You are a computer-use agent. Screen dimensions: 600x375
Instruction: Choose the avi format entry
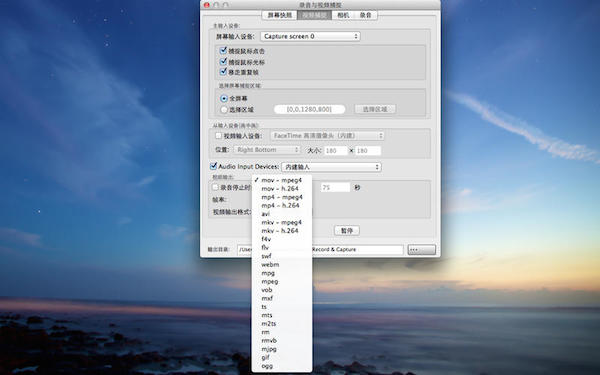[282, 214]
